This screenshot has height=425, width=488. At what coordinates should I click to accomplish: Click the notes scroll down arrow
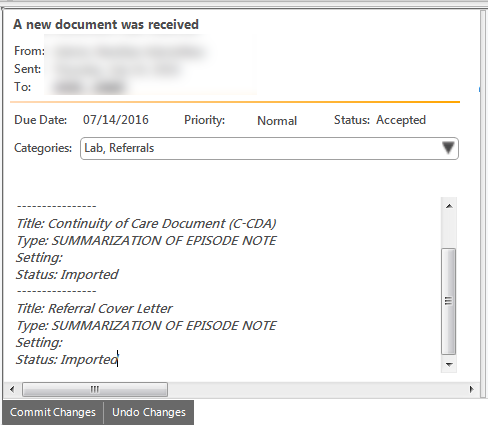pyautogui.click(x=449, y=364)
